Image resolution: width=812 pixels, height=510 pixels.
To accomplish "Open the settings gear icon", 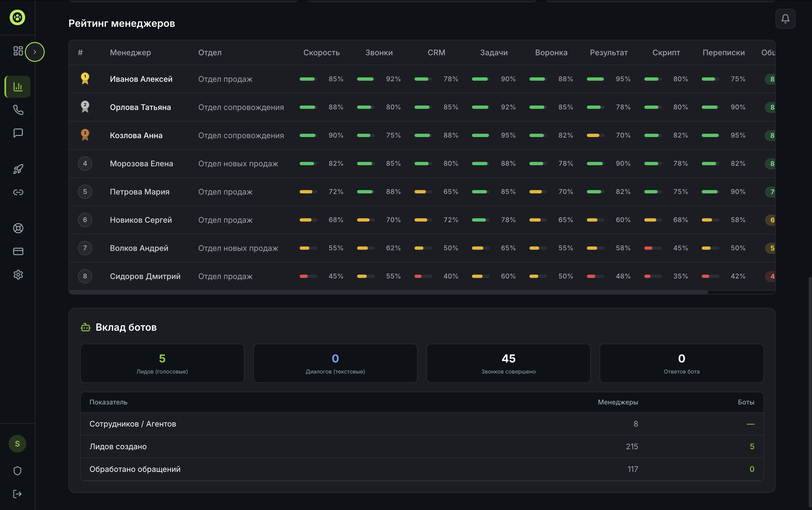I will tap(18, 275).
